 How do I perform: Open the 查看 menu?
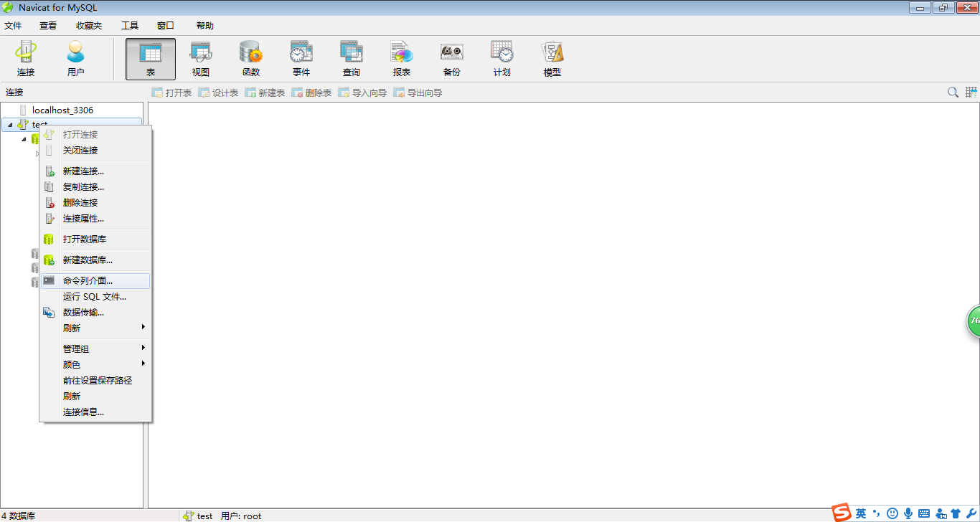click(x=48, y=25)
